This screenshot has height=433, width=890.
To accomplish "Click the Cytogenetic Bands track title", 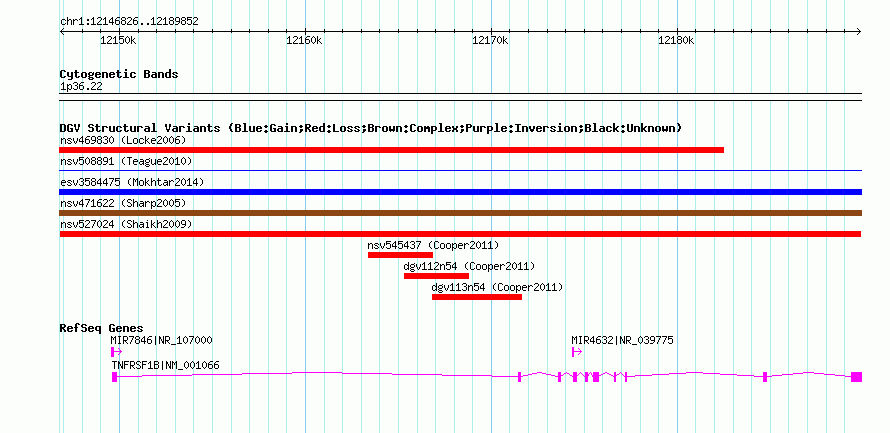I will click(119, 74).
